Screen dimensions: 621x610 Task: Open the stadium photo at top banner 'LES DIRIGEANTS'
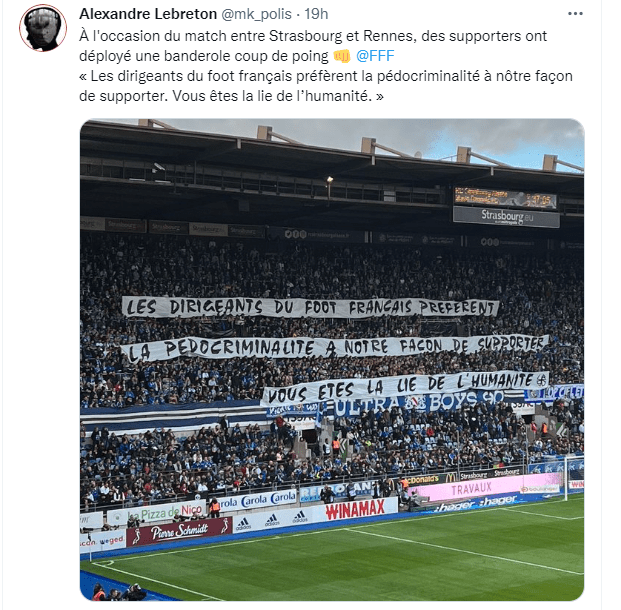pyautogui.click(x=310, y=307)
